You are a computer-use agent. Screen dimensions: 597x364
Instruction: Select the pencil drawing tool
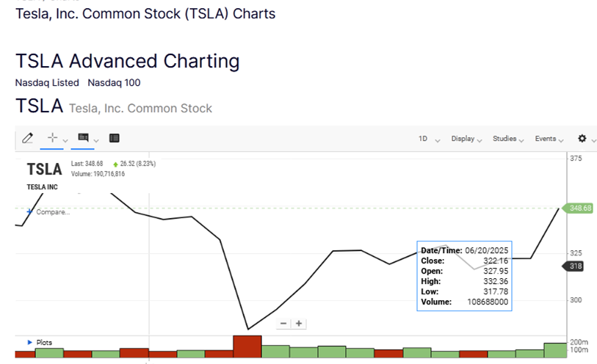tap(28, 138)
